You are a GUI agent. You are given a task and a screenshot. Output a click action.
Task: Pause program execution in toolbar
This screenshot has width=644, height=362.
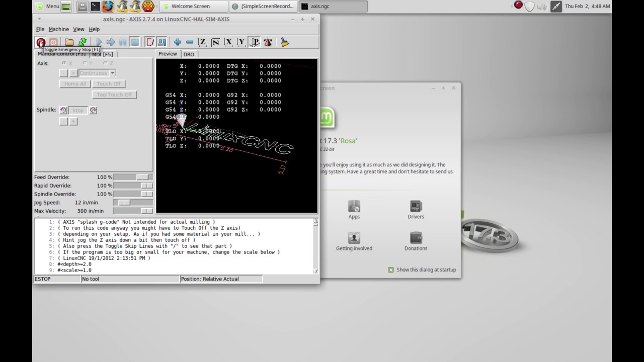click(x=123, y=42)
